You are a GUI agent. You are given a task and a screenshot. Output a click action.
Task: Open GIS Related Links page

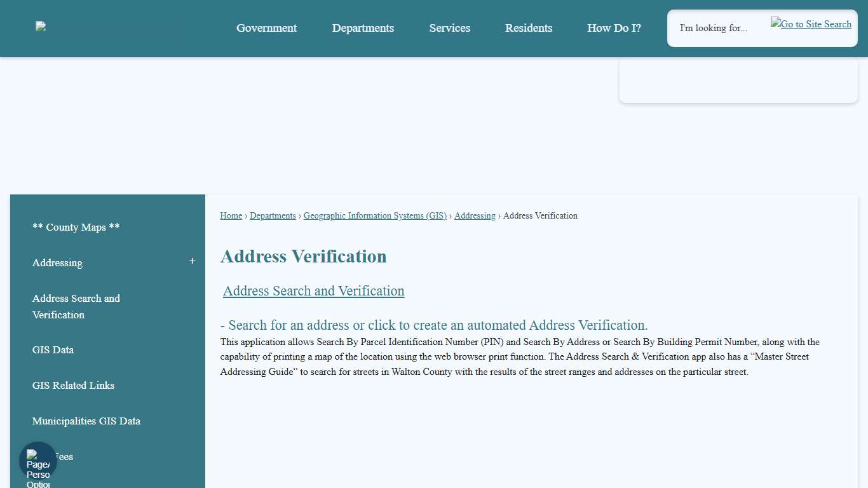(73, 385)
